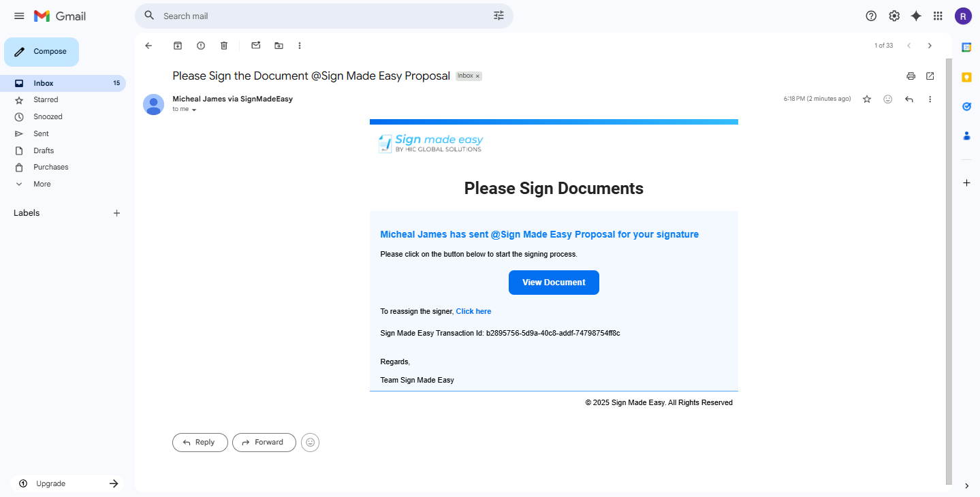This screenshot has width=980, height=497.
Task: Reply using the arrow icon in header
Action: pyautogui.click(x=909, y=99)
